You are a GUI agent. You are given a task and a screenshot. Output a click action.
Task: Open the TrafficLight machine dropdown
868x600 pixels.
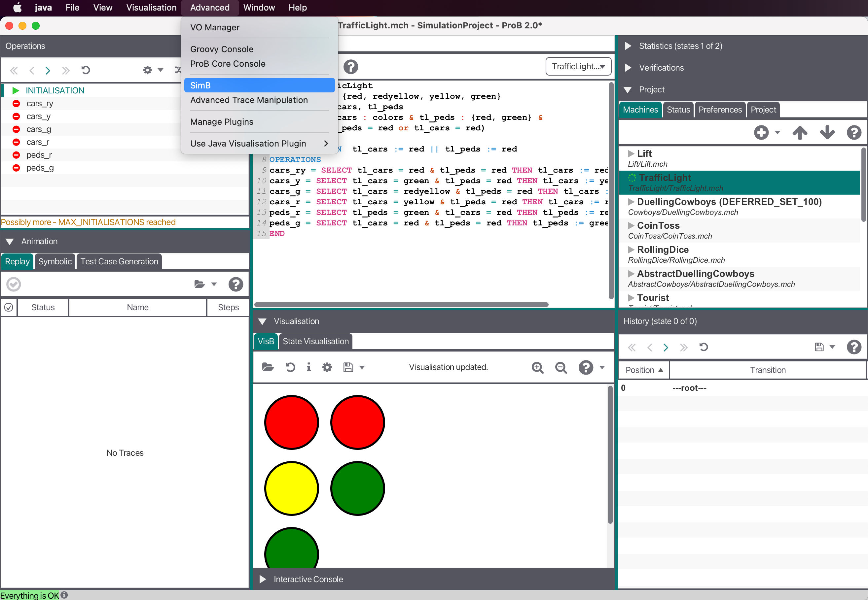pos(578,67)
